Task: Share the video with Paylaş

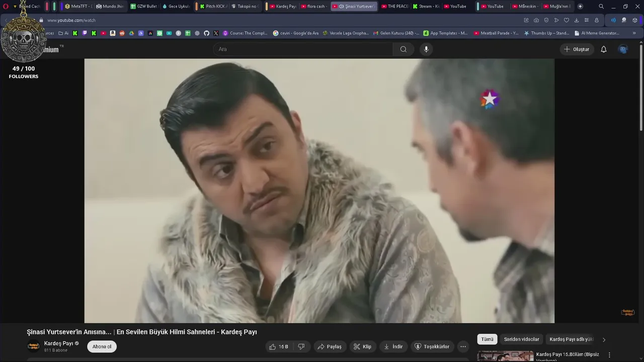Action: tap(330, 346)
